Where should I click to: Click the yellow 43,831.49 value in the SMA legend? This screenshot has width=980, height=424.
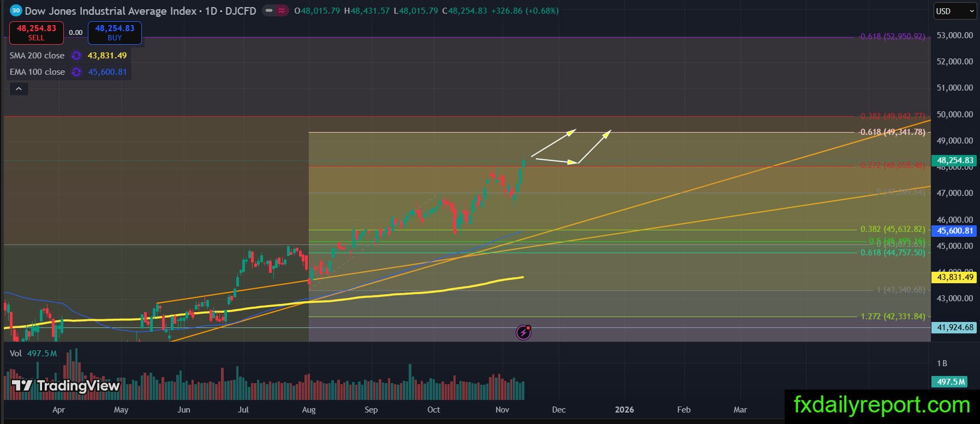pos(107,56)
